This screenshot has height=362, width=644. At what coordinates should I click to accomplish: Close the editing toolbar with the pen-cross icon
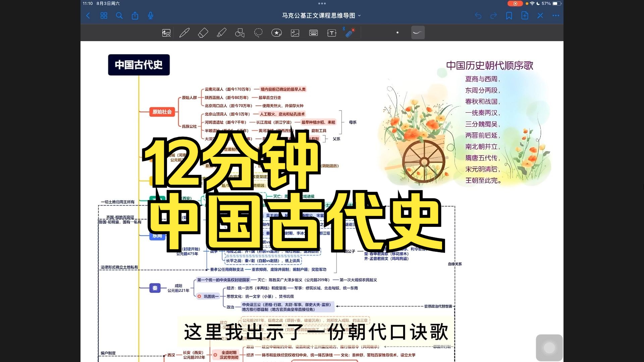pyautogui.click(x=540, y=15)
